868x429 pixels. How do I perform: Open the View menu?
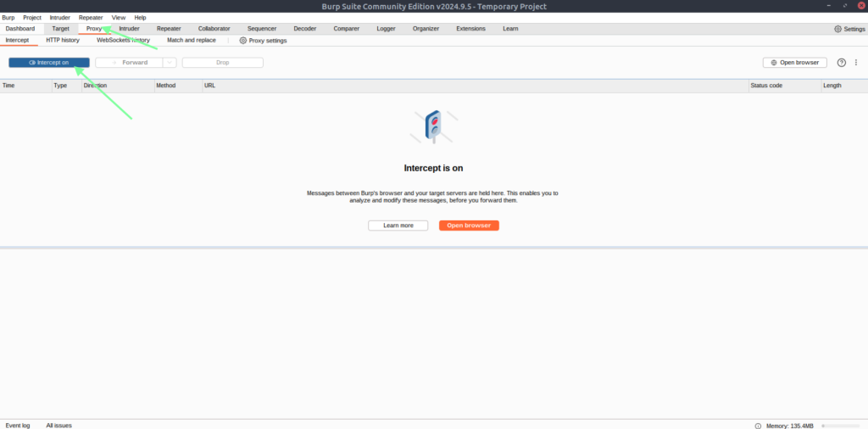tap(119, 17)
